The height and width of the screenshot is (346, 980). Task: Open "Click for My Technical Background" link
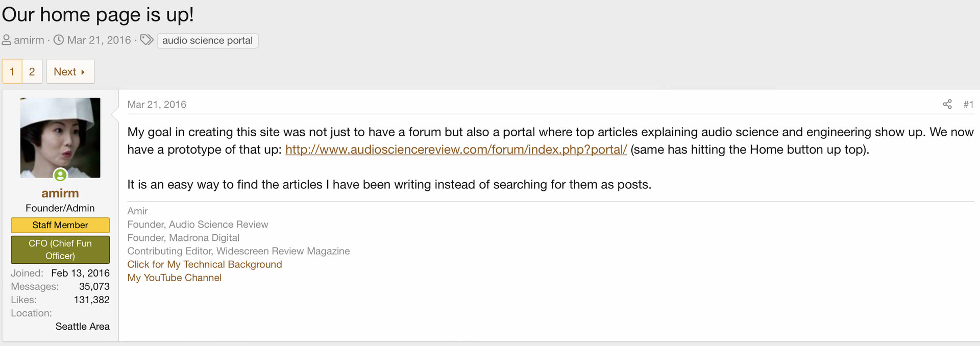pyautogui.click(x=204, y=264)
